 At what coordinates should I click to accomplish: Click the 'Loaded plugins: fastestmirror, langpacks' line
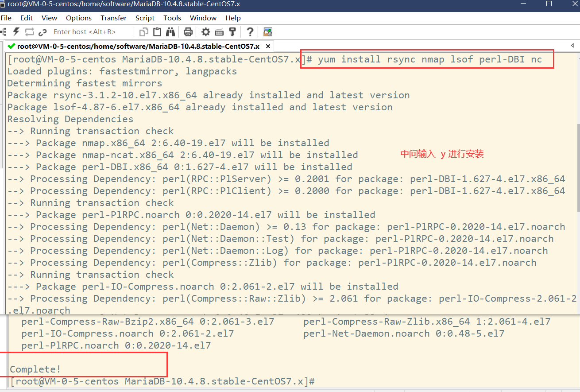tap(122, 71)
